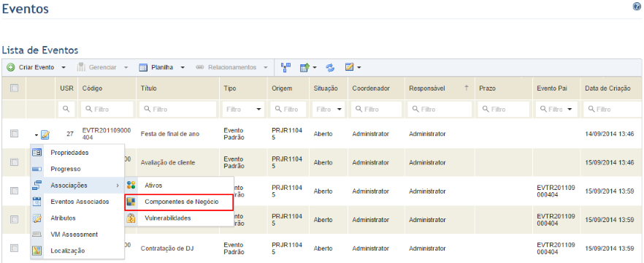644x263 pixels.
Task: Focus the Responsável filter field
Action: click(440, 110)
